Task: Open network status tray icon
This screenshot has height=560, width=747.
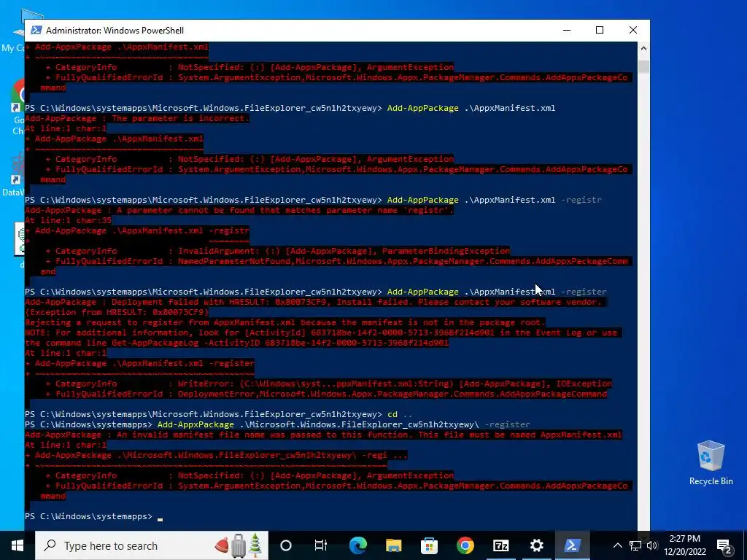Action: 635,545
